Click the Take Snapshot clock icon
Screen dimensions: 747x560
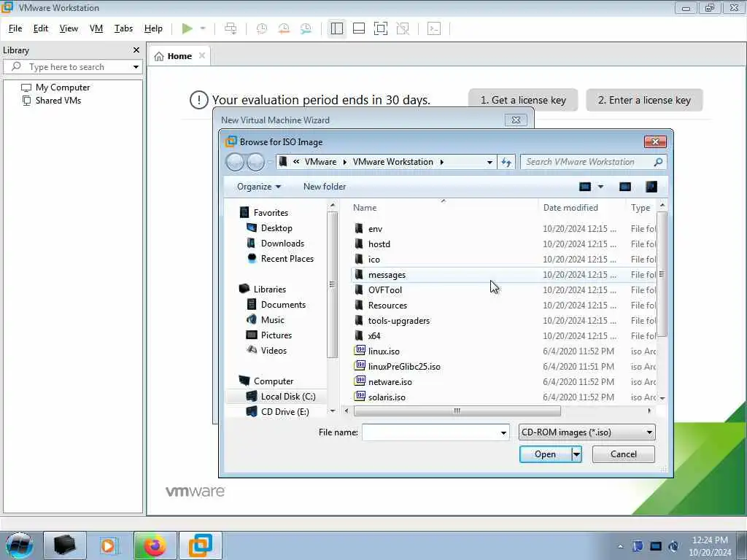(x=262, y=28)
